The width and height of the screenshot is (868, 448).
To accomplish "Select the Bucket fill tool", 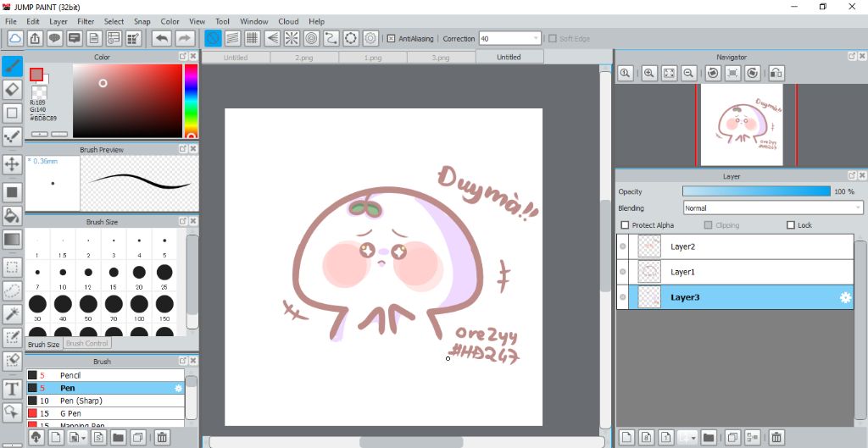I will (x=12, y=215).
